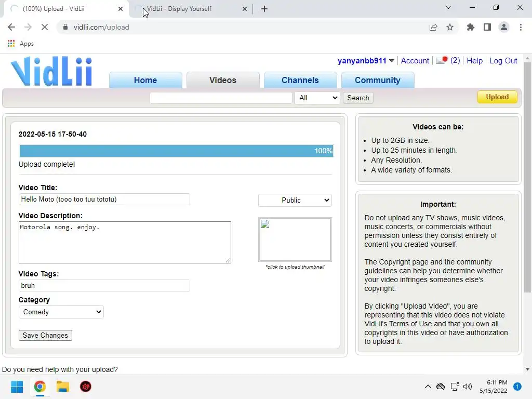Click the 100% upload progress bar
The image size is (532, 399).
176,151
